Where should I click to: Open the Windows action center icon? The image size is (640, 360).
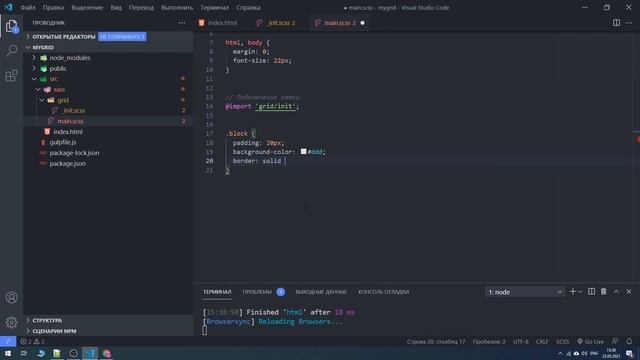[x=629, y=353]
